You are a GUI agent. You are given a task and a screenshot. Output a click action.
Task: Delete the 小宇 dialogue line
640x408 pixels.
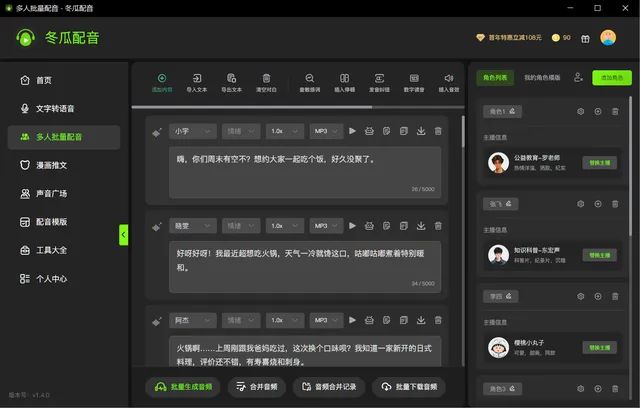pyautogui.click(x=438, y=131)
